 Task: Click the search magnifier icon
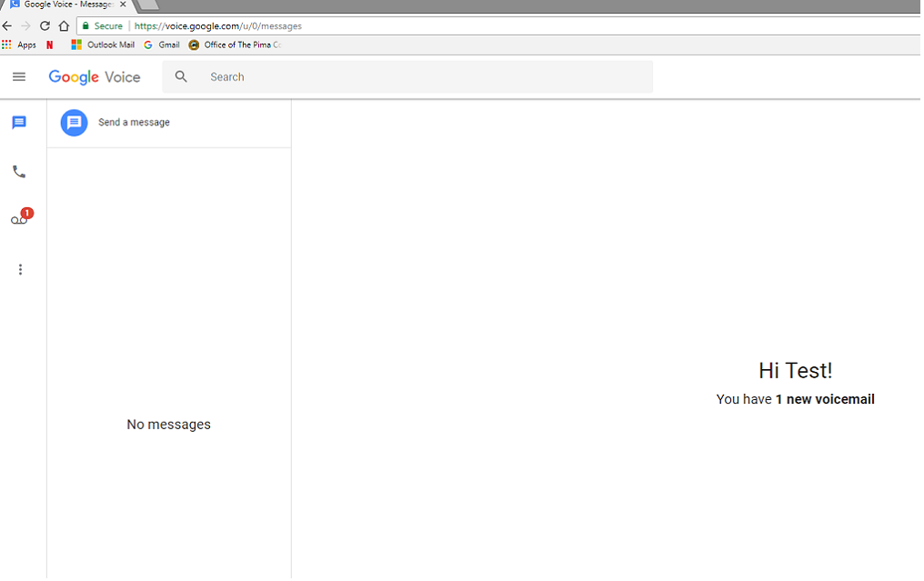click(x=181, y=76)
